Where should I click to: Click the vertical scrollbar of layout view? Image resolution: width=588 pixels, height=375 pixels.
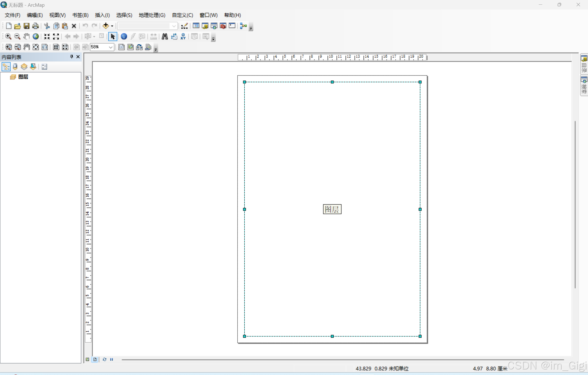coord(575,205)
